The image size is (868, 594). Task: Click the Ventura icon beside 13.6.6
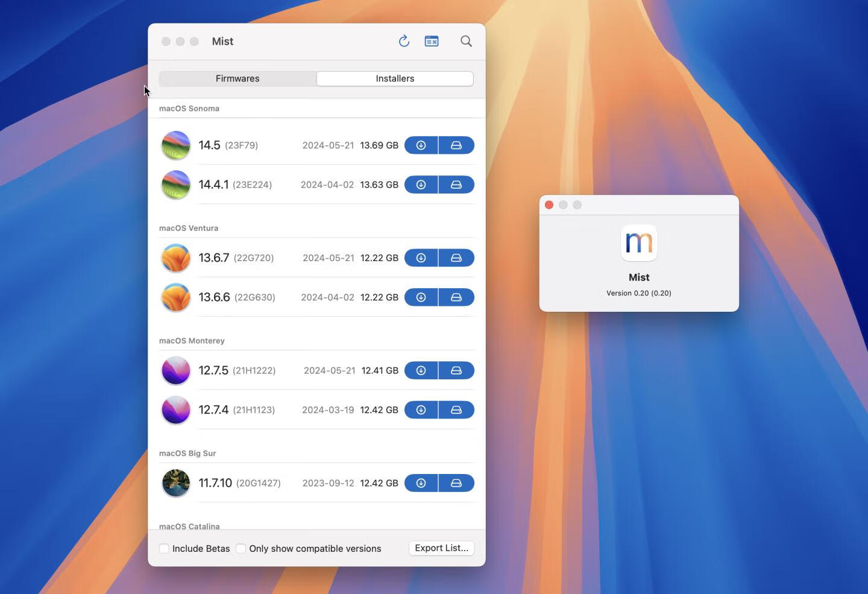pyautogui.click(x=176, y=297)
